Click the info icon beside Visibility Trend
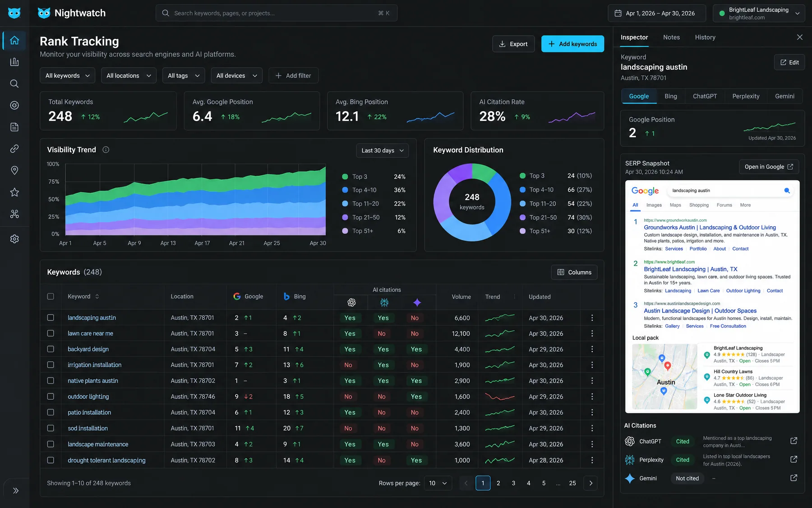Image resolution: width=812 pixels, height=508 pixels. [106, 150]
